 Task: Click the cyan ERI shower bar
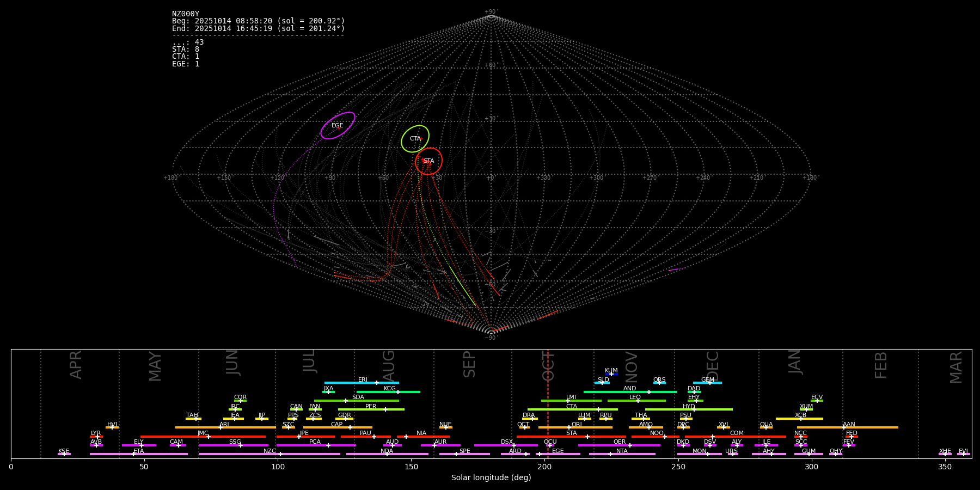[x=362, y=383]
